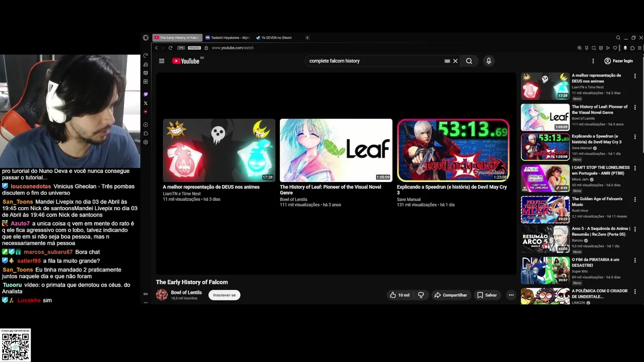Open the player icon in Opera sidebar

pos(146,125)
